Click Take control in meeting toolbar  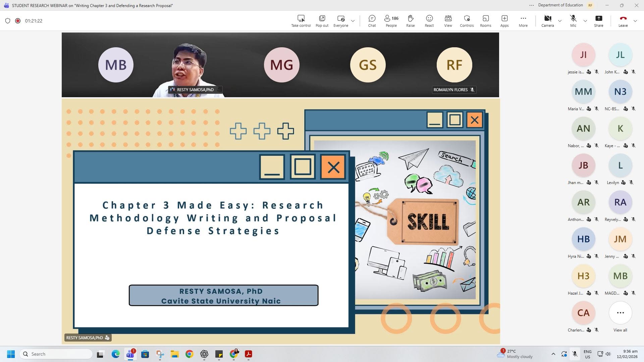click(301, 21)
